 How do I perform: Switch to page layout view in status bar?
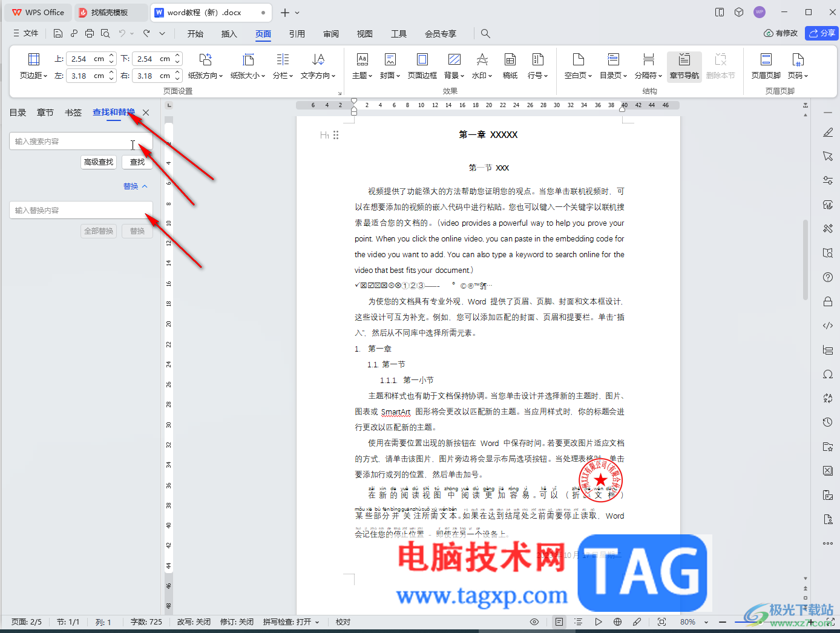559,622
